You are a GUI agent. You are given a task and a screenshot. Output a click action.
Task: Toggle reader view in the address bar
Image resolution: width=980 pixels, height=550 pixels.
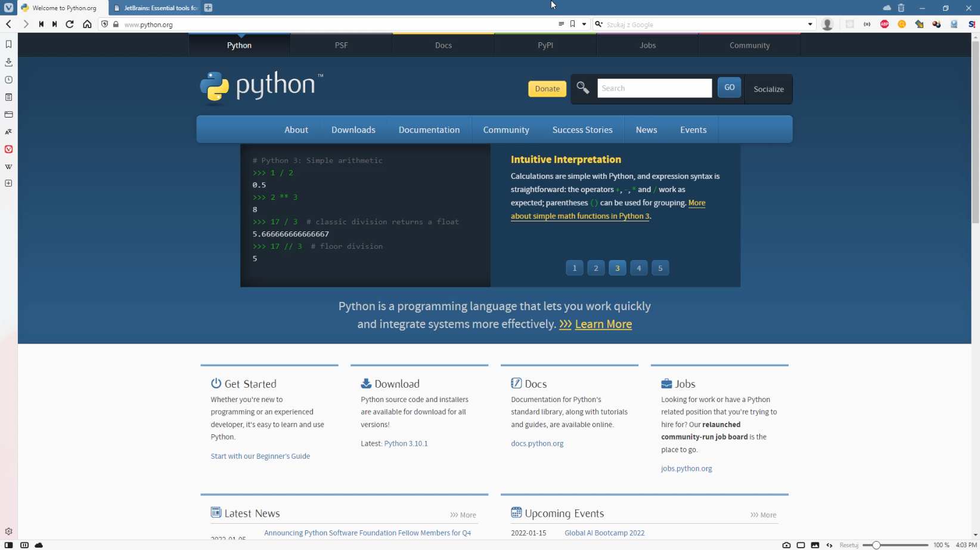pyautogui.click(x=561, y=24)
